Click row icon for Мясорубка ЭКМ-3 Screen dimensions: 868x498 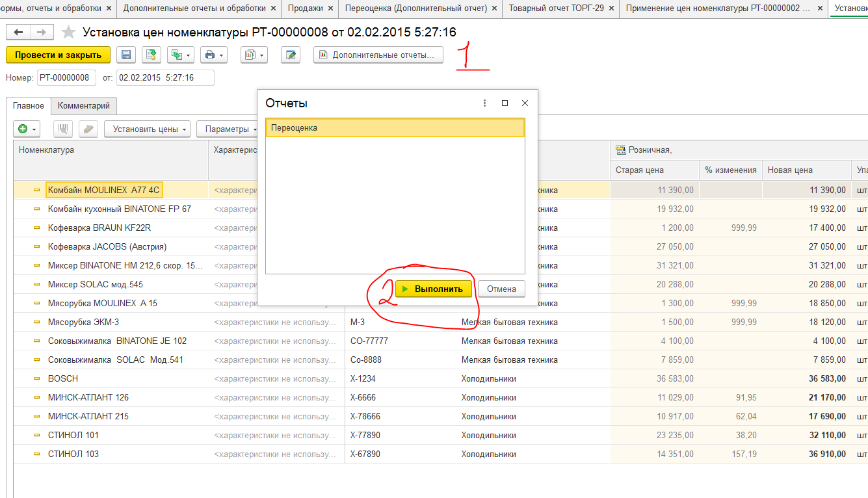coord(37,322)
